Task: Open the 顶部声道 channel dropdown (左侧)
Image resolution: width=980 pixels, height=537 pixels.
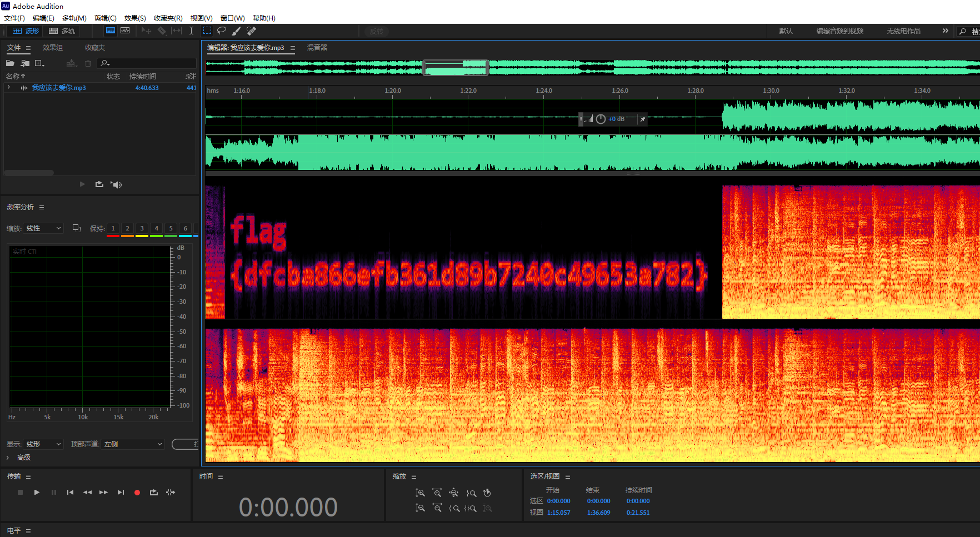Action: coord(133,444)
